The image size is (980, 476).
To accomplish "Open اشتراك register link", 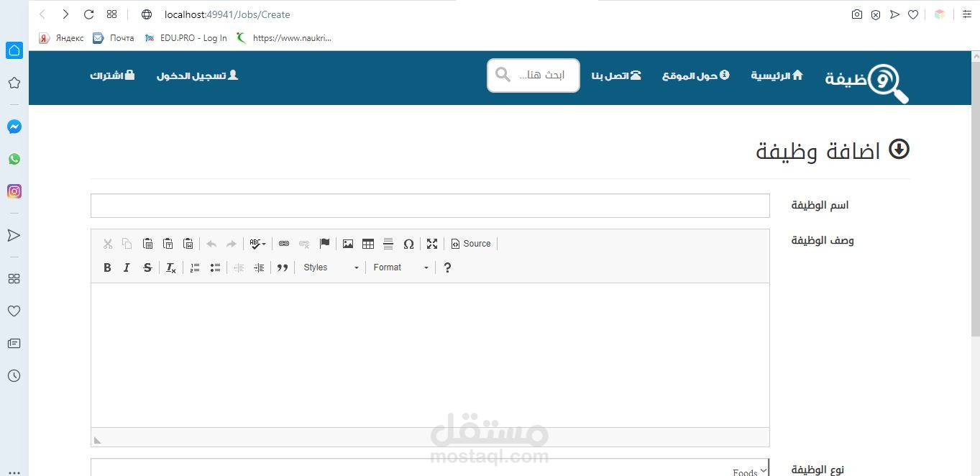I will tap(112, 75).
